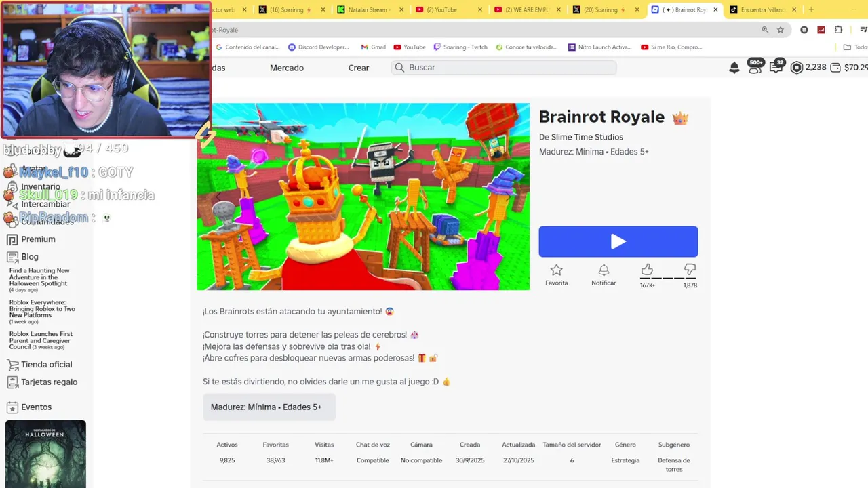
Task: Click the round dark extension icon in the toolbar
Action: pos(804,30)
